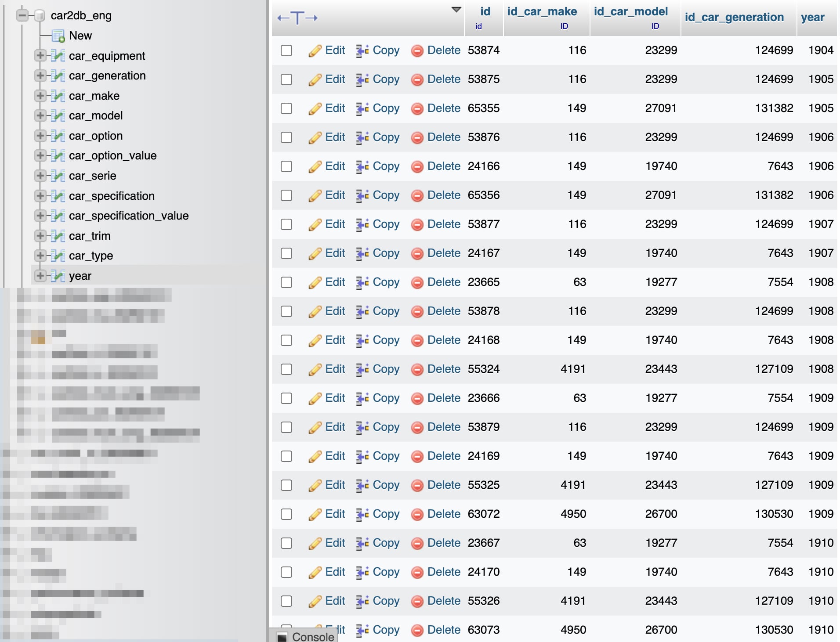
Task: Click the car2db_eng database icon
Action: (x=40, y=16)
